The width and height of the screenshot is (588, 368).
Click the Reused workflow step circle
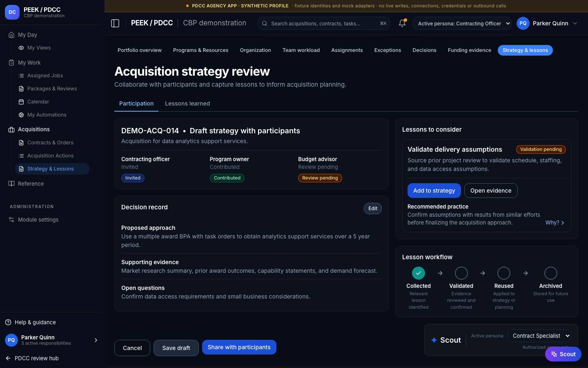click(504, 273)
